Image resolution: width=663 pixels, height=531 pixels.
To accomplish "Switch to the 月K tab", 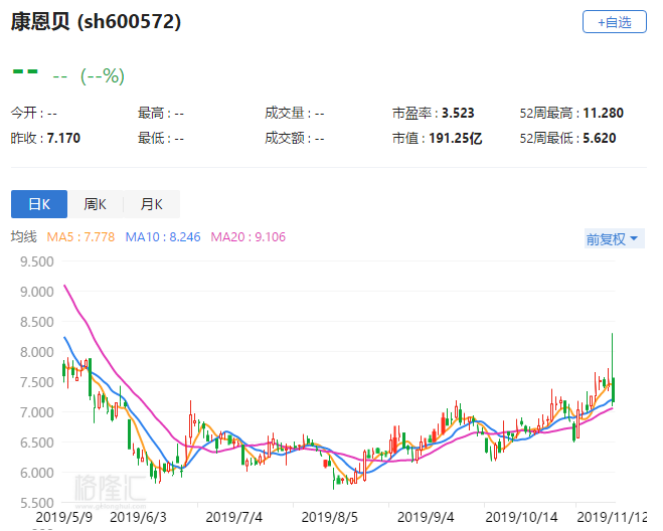I will [152, 204].
